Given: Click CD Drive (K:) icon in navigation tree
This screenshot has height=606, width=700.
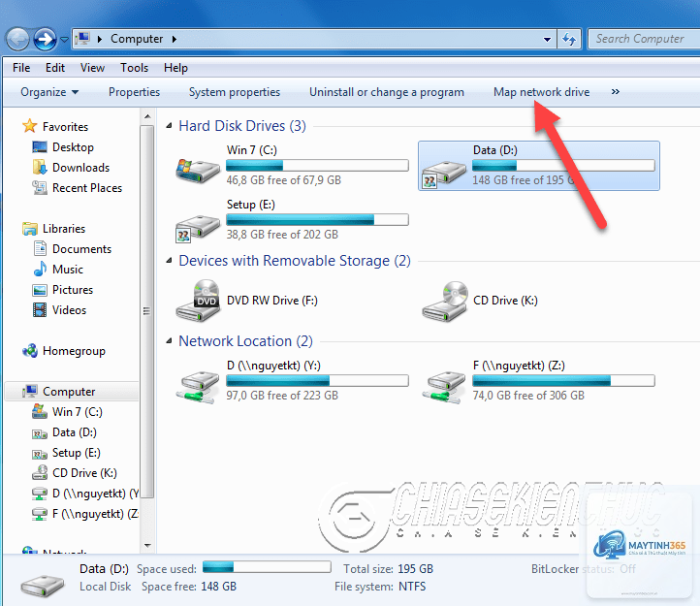Looking at the screenshot, I should 40,472.
